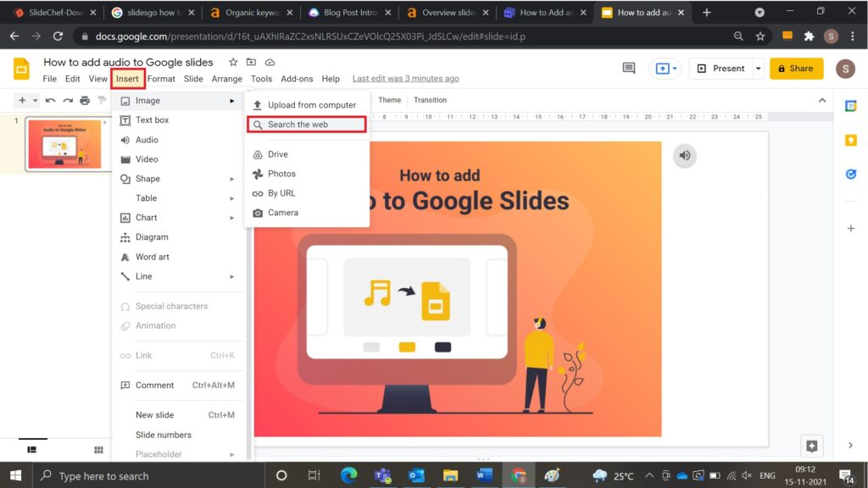The image size is (868, 488).
Task: Open File Explorer from taskbar
Action: click(450, 475)
